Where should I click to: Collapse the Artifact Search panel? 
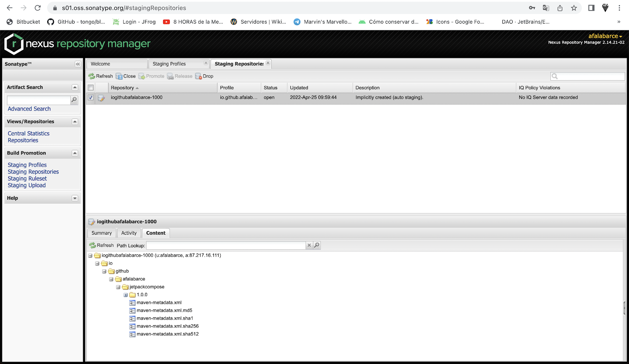[x=75, y=87]
